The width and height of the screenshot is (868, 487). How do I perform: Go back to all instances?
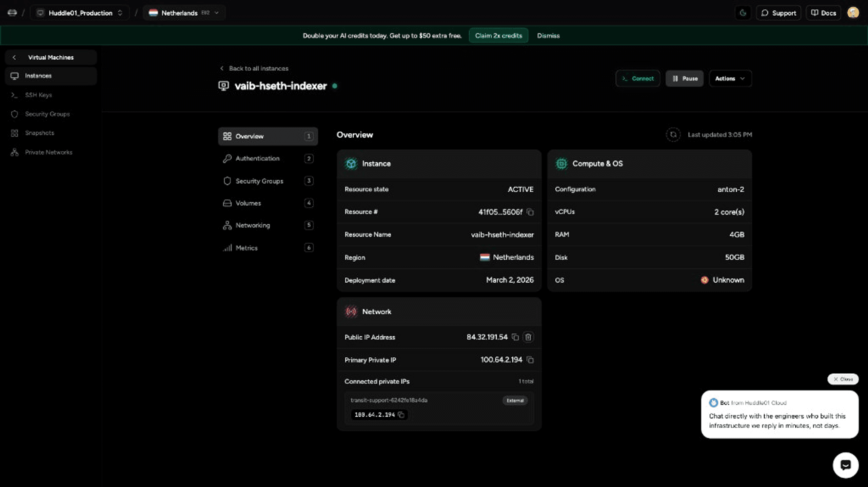click(254, 68)
